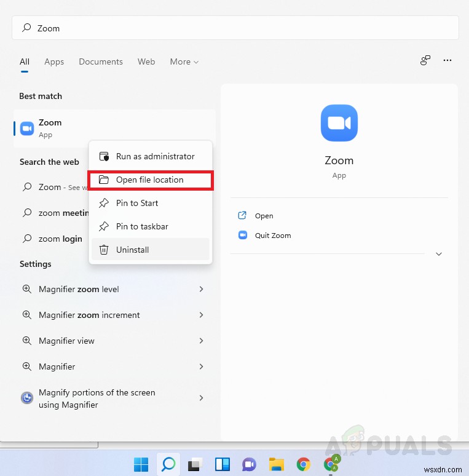This screenshot has height=476, width=469.
Task: Click the magnifier icon of Magnifier zoom level
Action: point(26,289)
